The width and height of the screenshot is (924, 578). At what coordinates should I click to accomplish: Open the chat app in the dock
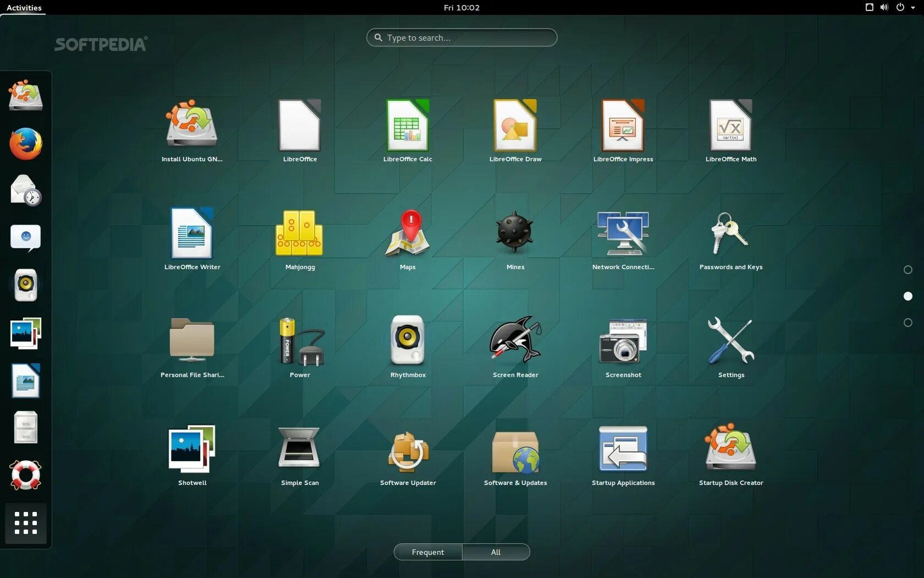click(x=25, y=238)
